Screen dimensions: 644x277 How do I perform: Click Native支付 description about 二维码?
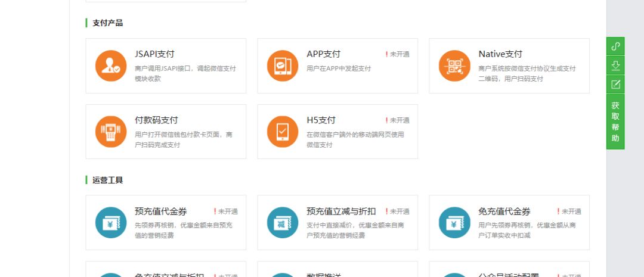point(527,73)
